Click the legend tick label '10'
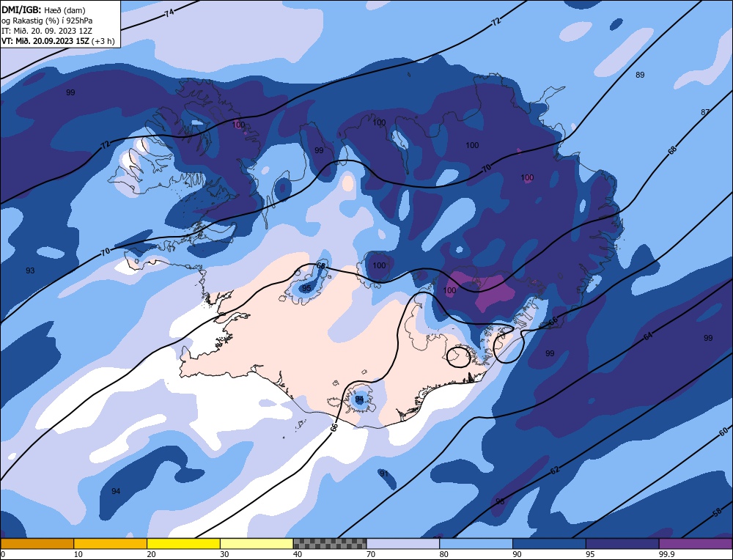 pos(78,554)
